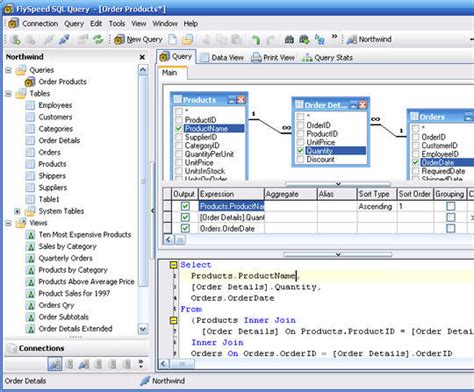Collapse the Views tree node

8,223
